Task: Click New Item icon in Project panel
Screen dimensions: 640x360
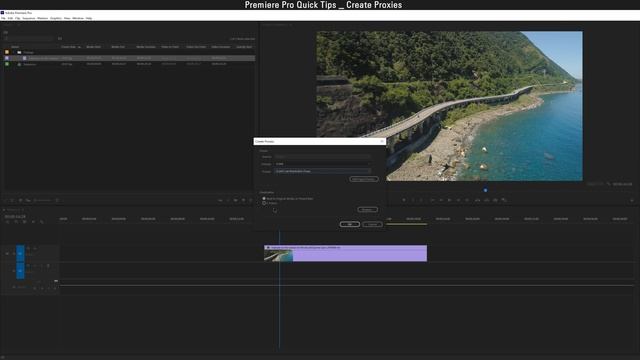Action: [243, 200]
